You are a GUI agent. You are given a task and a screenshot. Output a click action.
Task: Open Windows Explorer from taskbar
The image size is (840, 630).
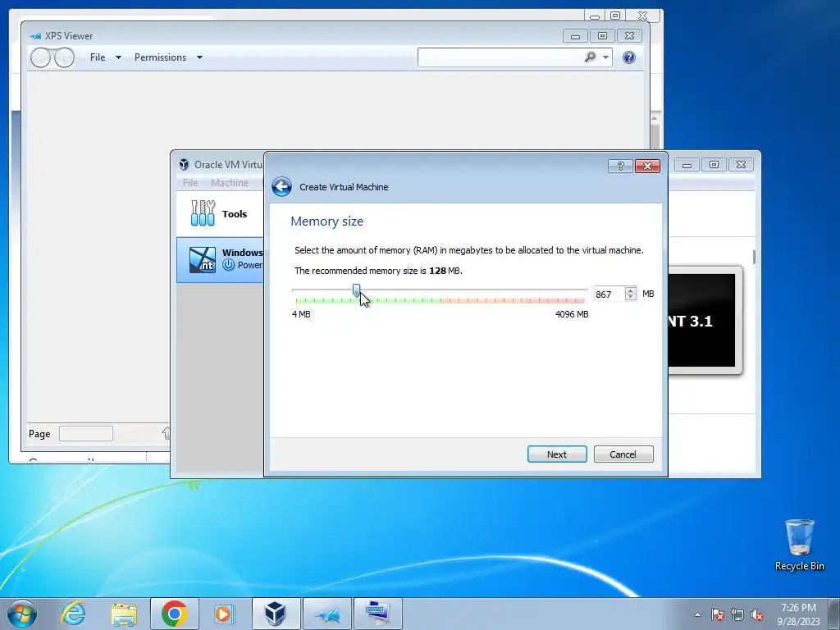(x=124, y=614)
